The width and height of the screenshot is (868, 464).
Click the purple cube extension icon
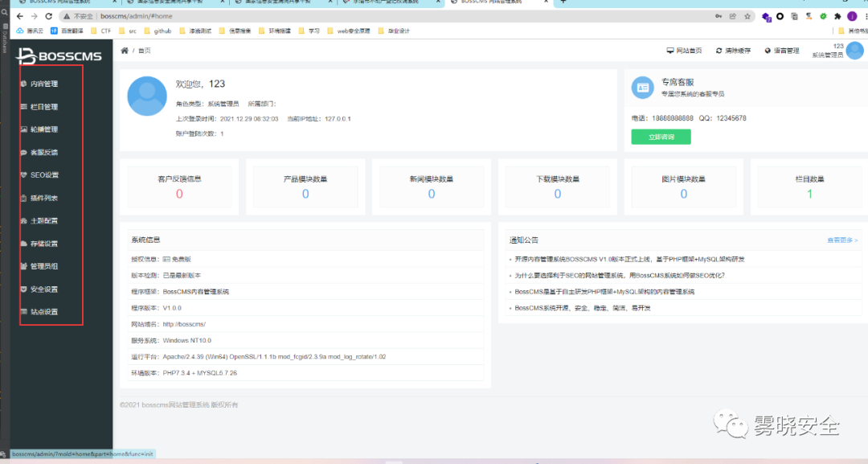pyautogui.click(x=766, y=17)
